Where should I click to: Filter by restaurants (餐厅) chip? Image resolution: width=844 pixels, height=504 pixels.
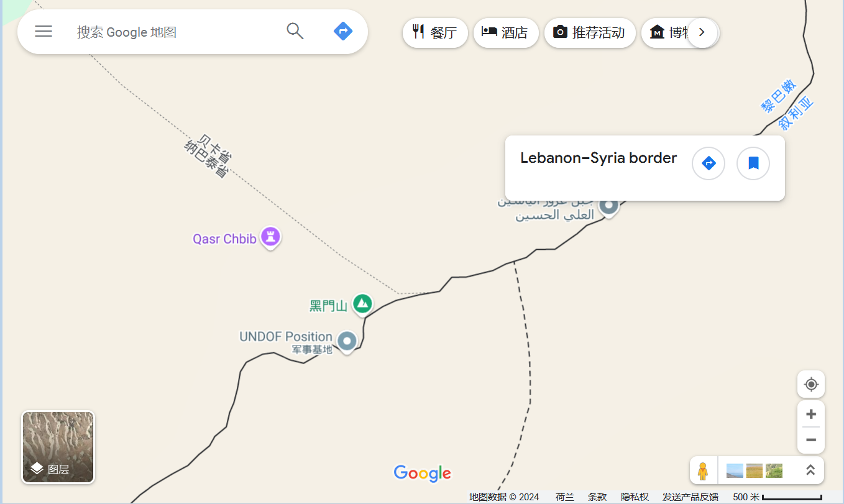click(435, 32)
